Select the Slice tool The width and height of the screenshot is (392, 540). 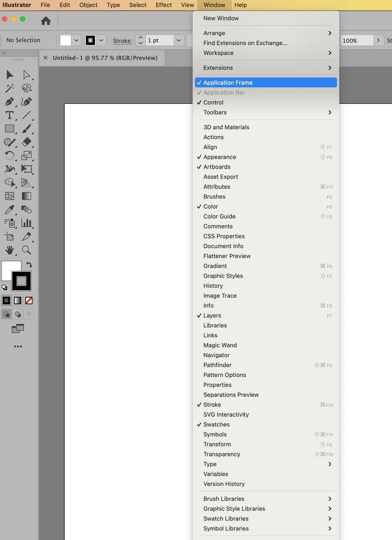click(x=26, y=237)
